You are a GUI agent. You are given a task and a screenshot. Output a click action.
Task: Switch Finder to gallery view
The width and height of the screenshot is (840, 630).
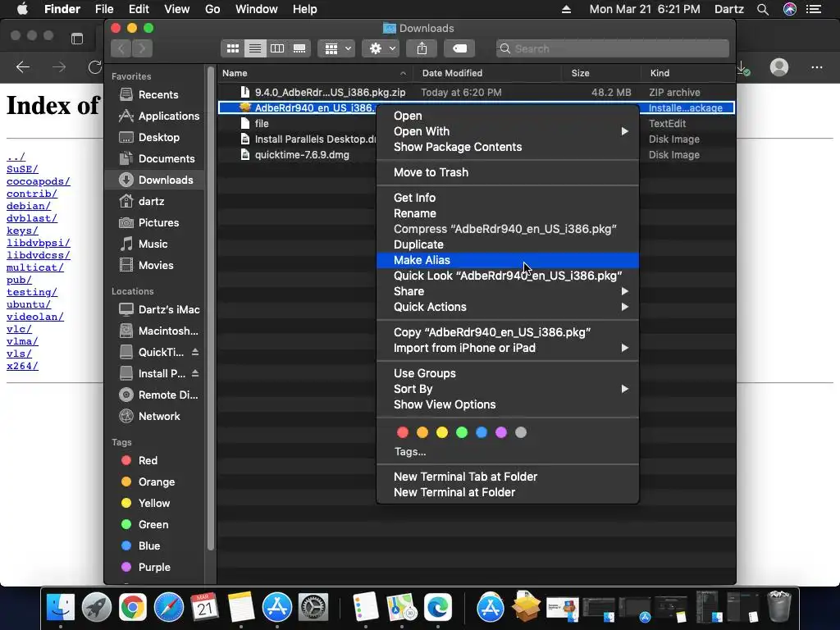[x=299, y=48]
